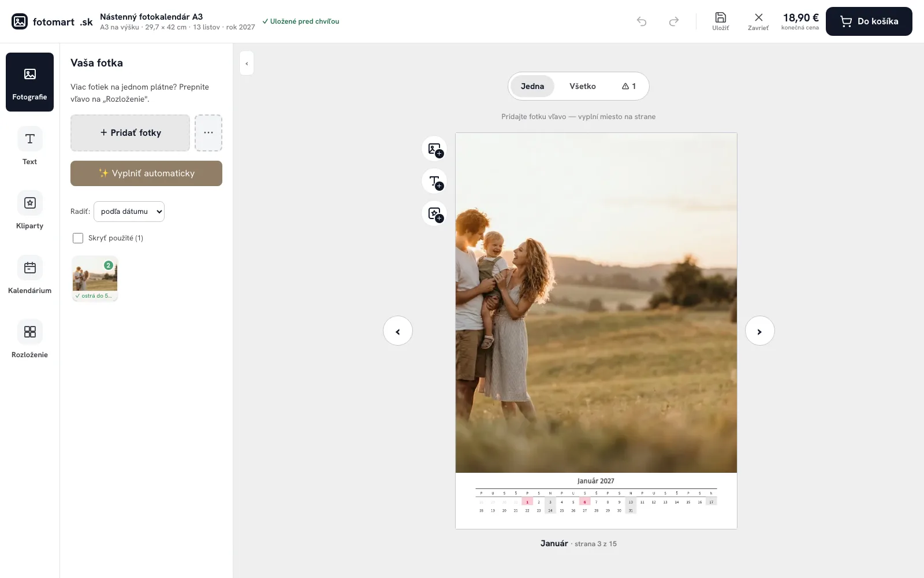Click Uložené pred chvíľou status text
This screenshot has width=924, height=578.
coord(300,21)
